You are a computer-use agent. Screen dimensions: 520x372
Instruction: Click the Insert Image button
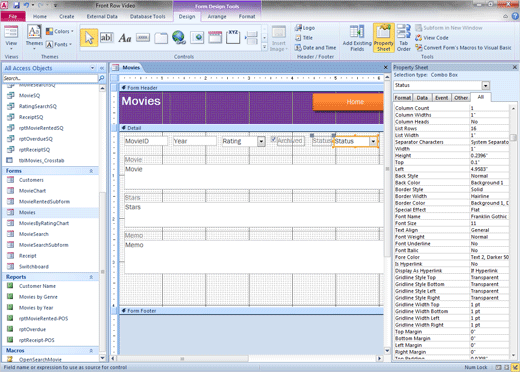point(279,38)
